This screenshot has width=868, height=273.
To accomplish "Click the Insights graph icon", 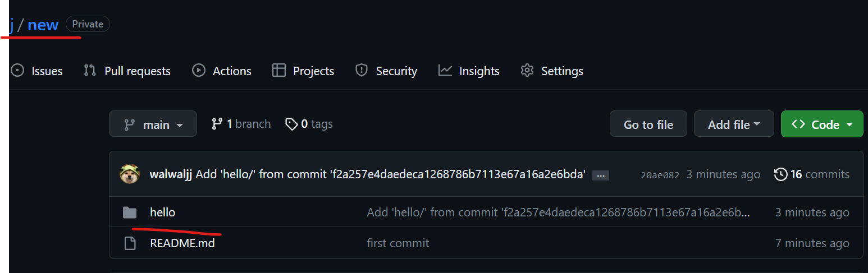I will click(445, 71).
